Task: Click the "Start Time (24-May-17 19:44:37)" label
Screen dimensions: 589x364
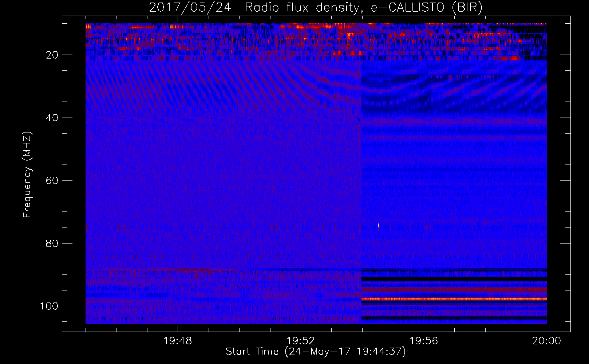Action: pos(316,352)
